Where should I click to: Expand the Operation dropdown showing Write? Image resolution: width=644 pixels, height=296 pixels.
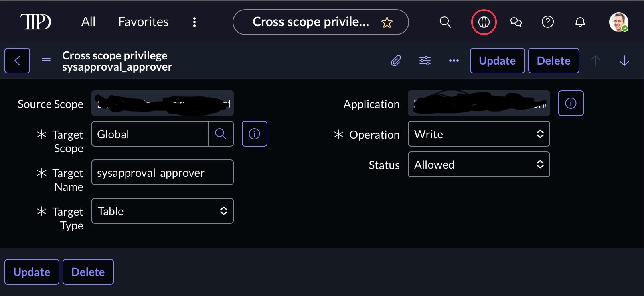478,134
